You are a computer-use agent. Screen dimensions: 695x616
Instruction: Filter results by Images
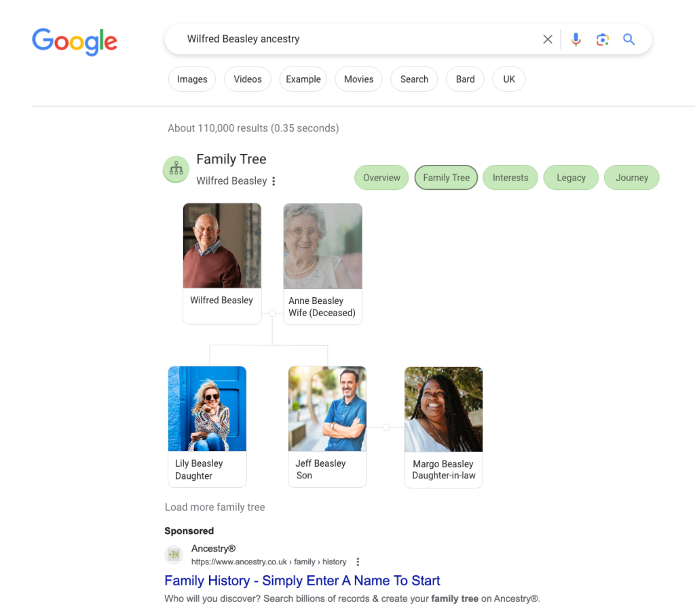pyautogui.click(x=192, y=79)
